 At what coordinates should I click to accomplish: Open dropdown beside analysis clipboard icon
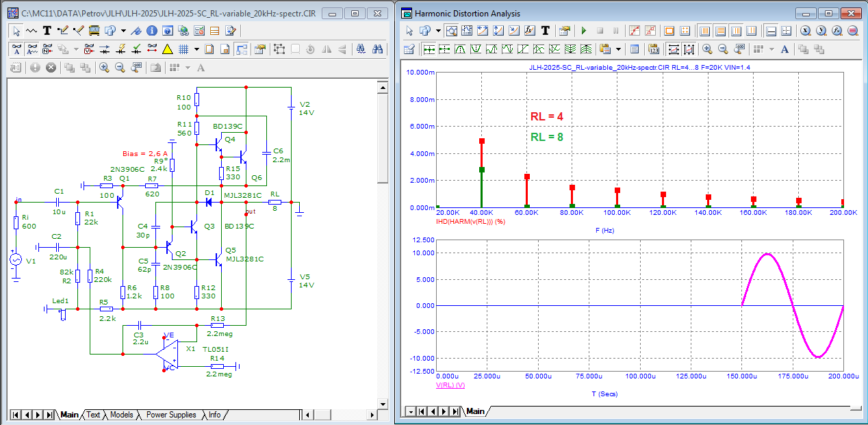pos(619,49)
